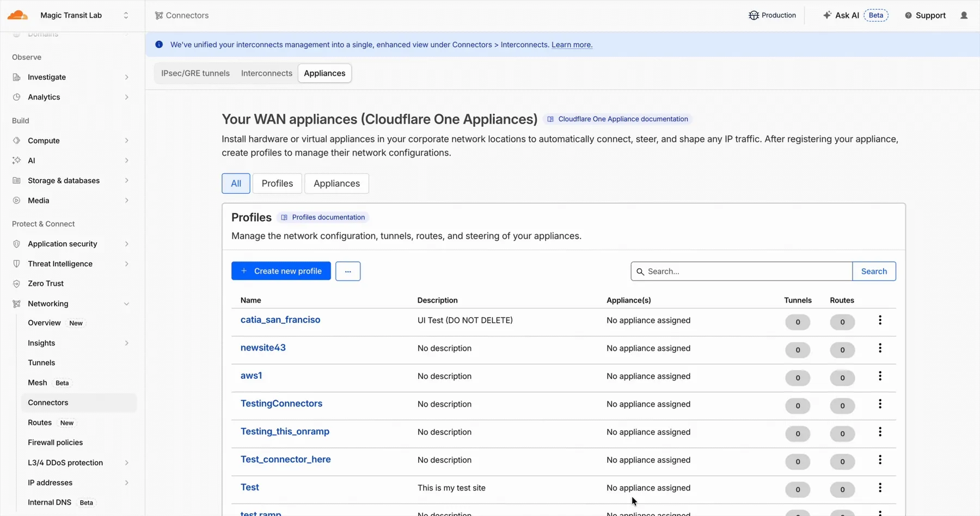The image size is (980, 516).
Task: Expand the L3/4 DDoS protection chevron
Action: [x=126, y=463]
